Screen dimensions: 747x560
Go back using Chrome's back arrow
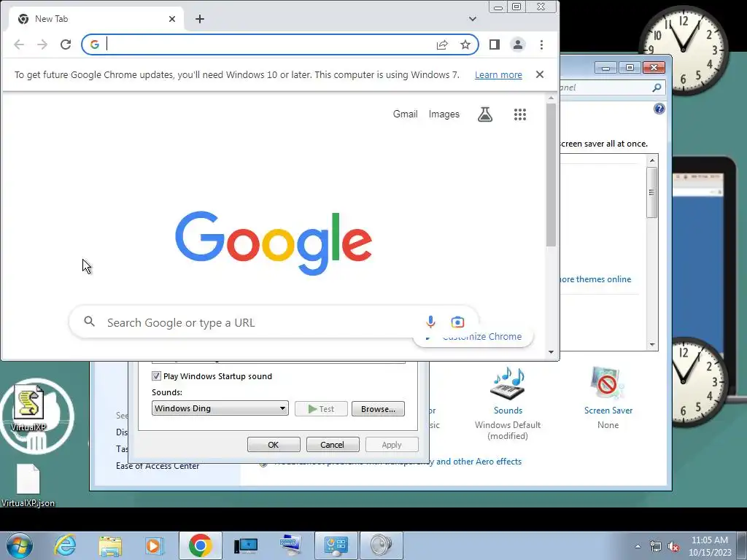pyautogui.click(x=18, y=44)
